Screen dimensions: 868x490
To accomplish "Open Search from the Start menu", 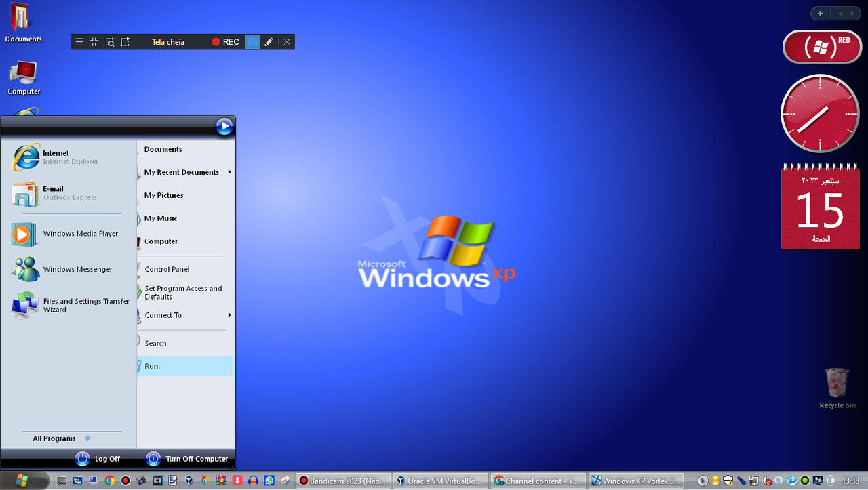I will click(185, 343).
